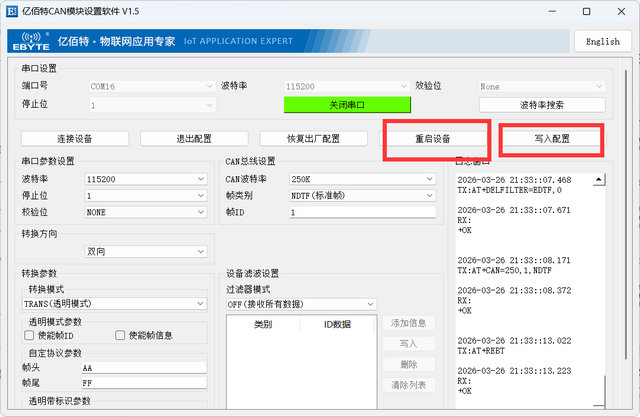Open 过滤器模式 OFF dropdown
640x417 pixels.
(301, 304)
